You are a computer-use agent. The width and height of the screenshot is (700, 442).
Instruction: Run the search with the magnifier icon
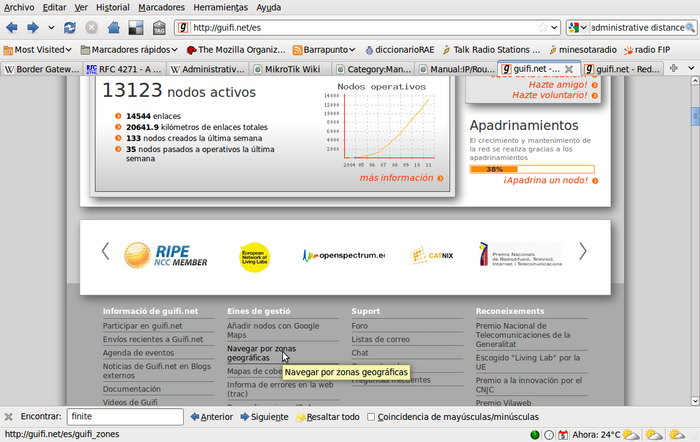tap(690, 28)
